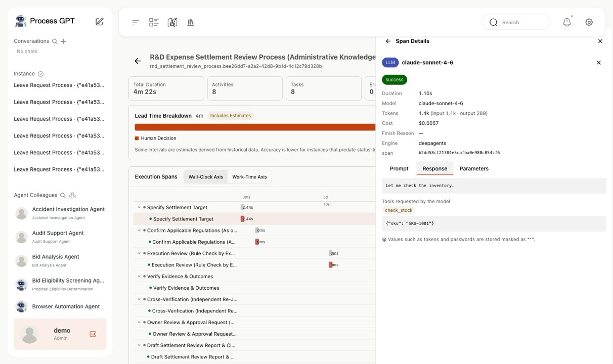Click the red 2.44s span bar
Viewport: 613px width, 364px height.
[x=242, y=219]
